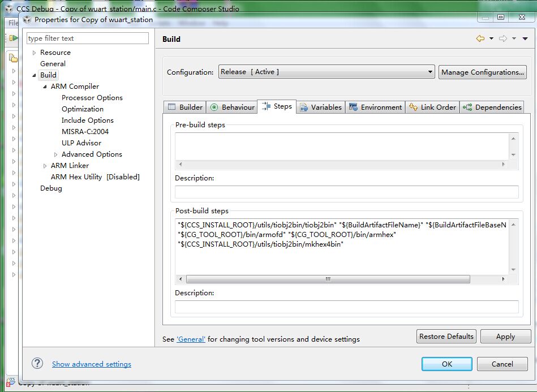Select Include Options tree item

click(88, 120)
